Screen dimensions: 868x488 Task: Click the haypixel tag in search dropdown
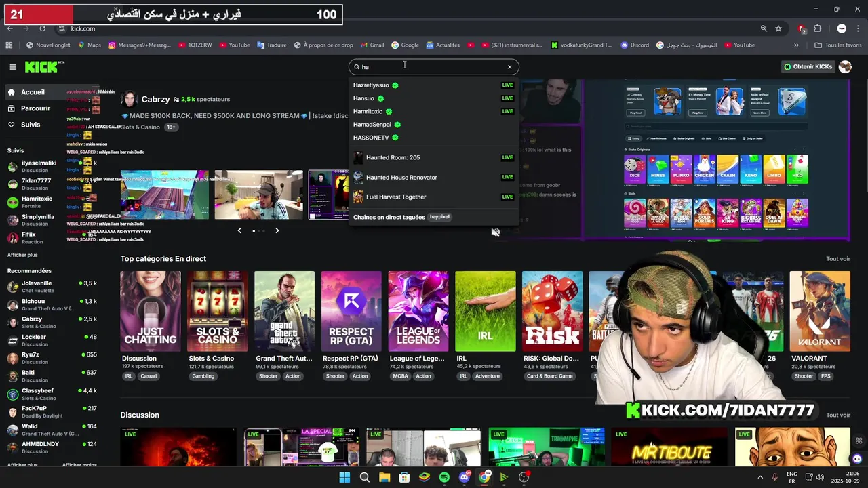click(439, 217)
